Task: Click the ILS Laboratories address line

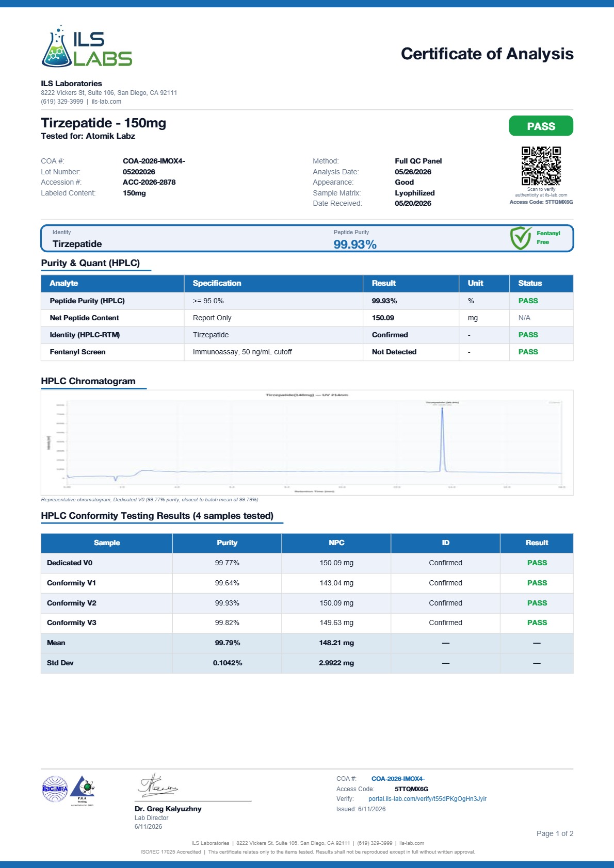Action: (109, 93)
